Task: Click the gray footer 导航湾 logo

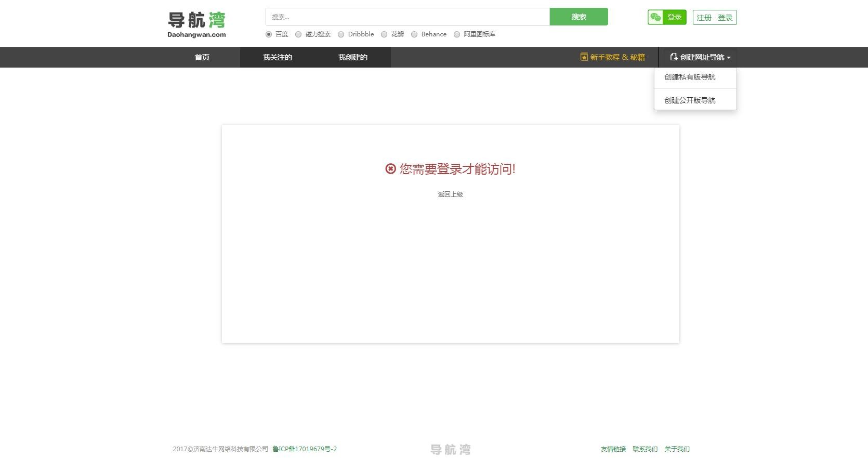Action: click(450, 449)
